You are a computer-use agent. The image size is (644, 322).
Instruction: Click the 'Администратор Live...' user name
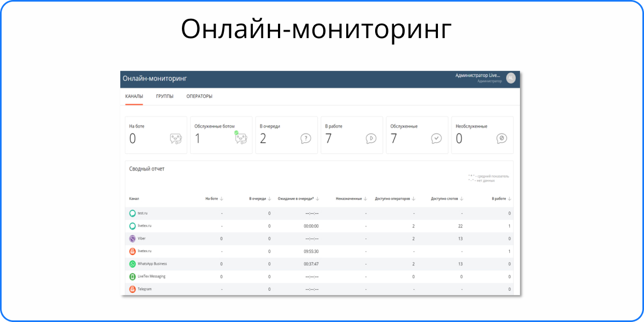pyautogui.click(x=477, y=76)
